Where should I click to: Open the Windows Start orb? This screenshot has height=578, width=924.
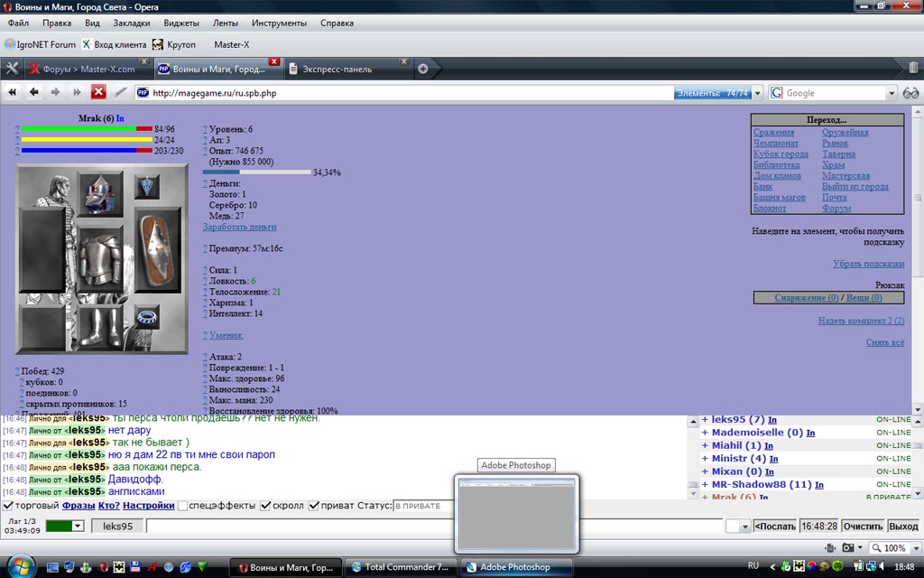coord(22,566)
